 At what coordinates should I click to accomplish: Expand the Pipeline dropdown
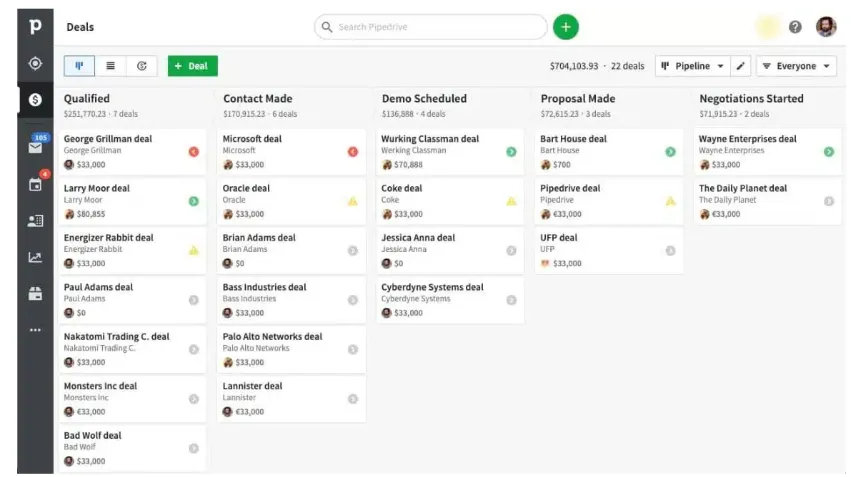pos(693,66)
